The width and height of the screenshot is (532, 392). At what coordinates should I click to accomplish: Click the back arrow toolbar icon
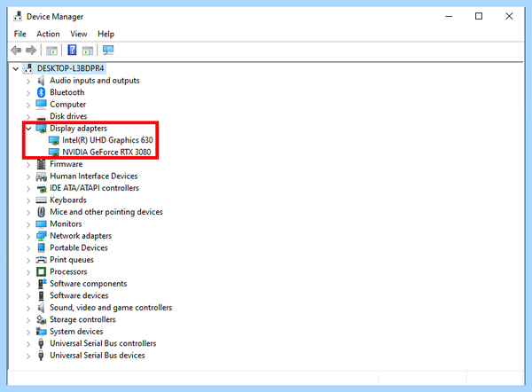coord(16,51)
